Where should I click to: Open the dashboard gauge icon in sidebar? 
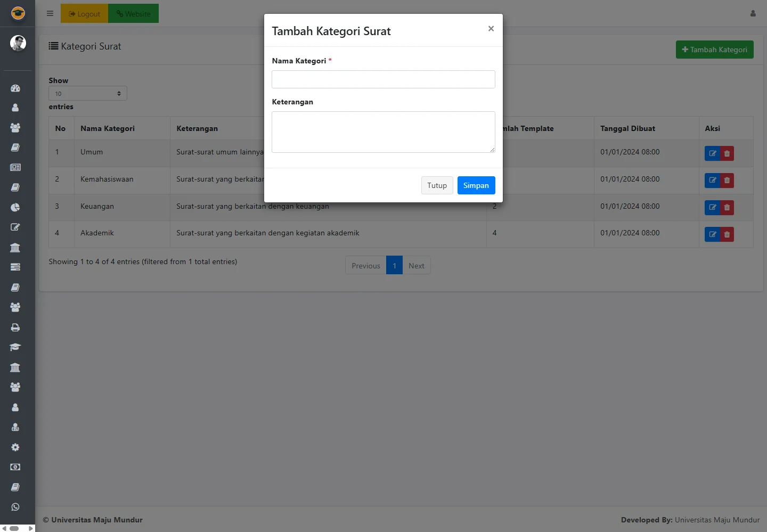[15, 88]
